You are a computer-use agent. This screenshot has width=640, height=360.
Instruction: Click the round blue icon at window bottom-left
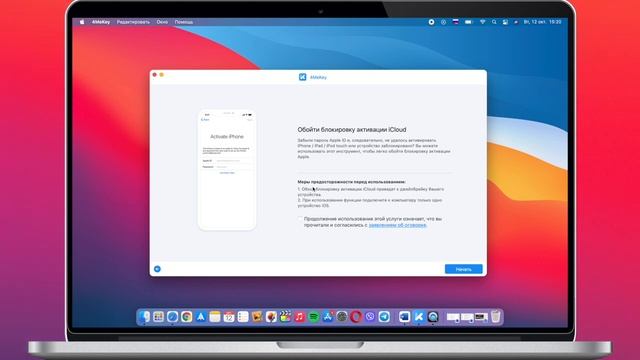coord(157,269)
